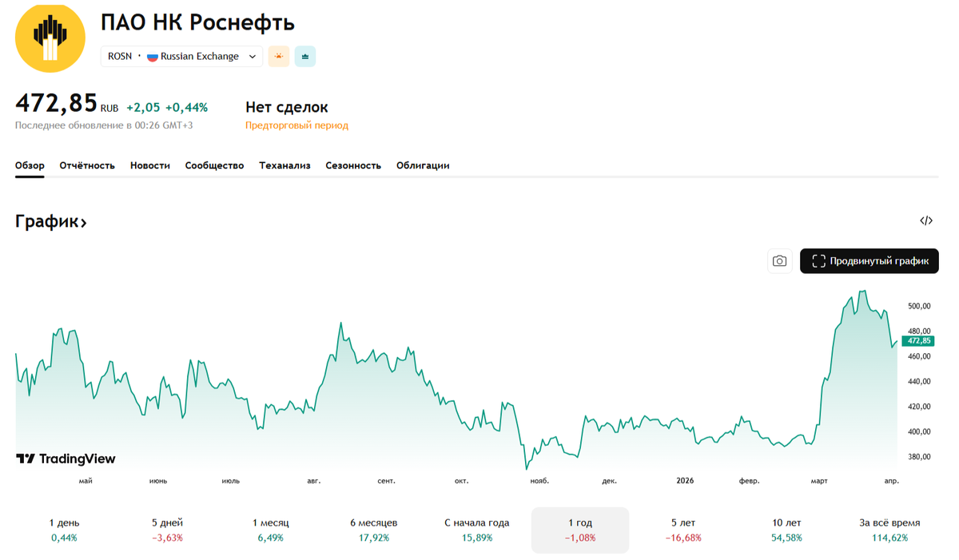Select the 10 лет range
The height and width of the screenshot is (560, 959).
tap(787, 530)
